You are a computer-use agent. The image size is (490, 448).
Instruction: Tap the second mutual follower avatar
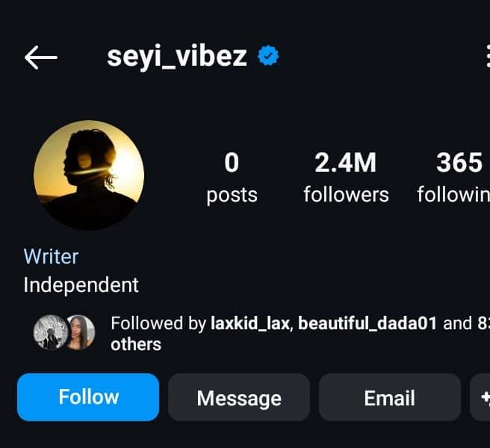click(x=79, y=332)
